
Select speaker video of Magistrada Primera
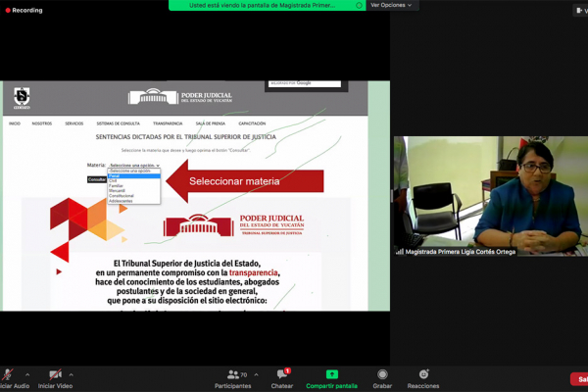pyautogui.click(x=491, y=196)
